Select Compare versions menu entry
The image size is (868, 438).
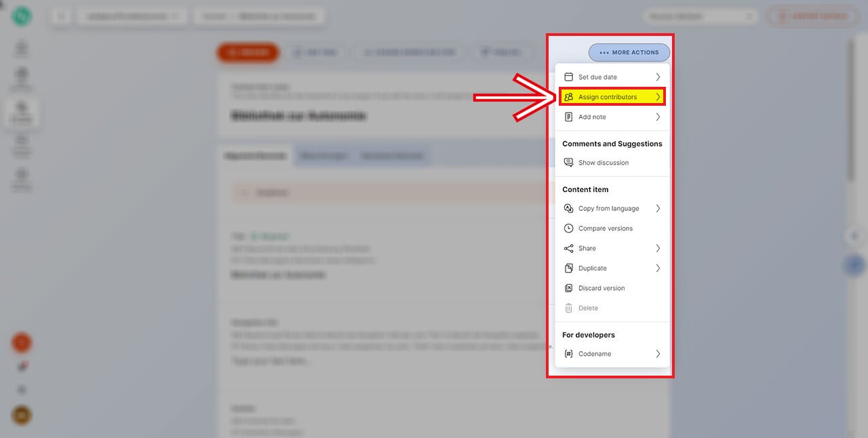pos(605,228)
